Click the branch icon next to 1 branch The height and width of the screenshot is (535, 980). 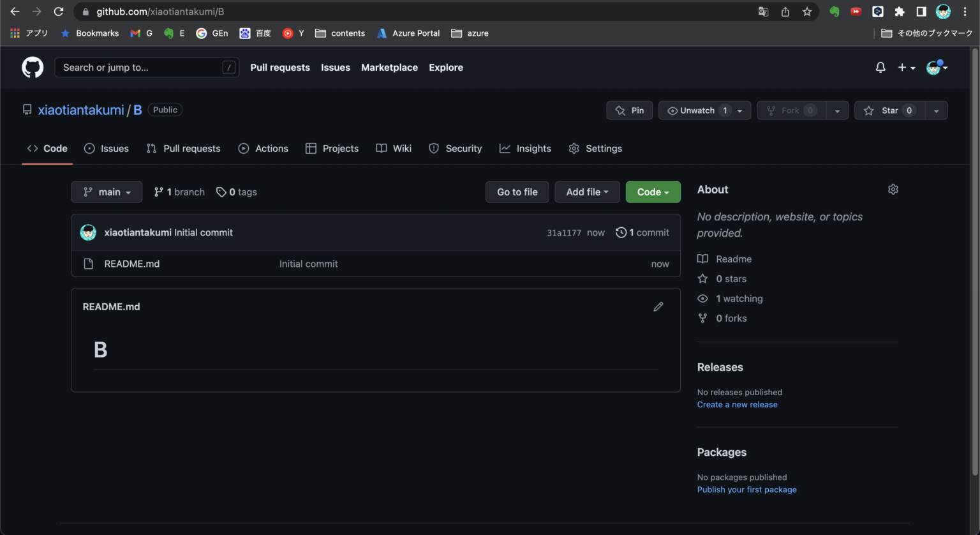point(158,192)
